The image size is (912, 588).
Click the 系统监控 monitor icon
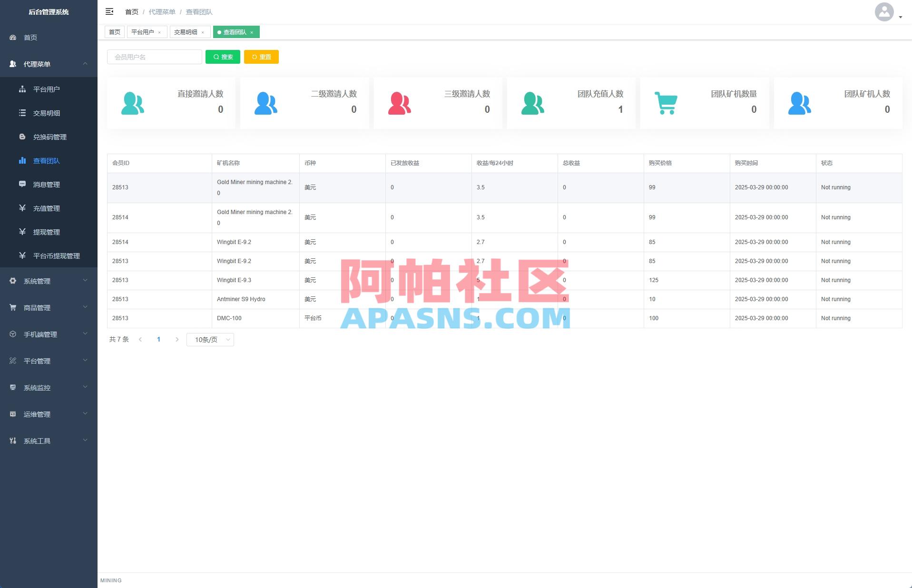(x=12, y=387)
